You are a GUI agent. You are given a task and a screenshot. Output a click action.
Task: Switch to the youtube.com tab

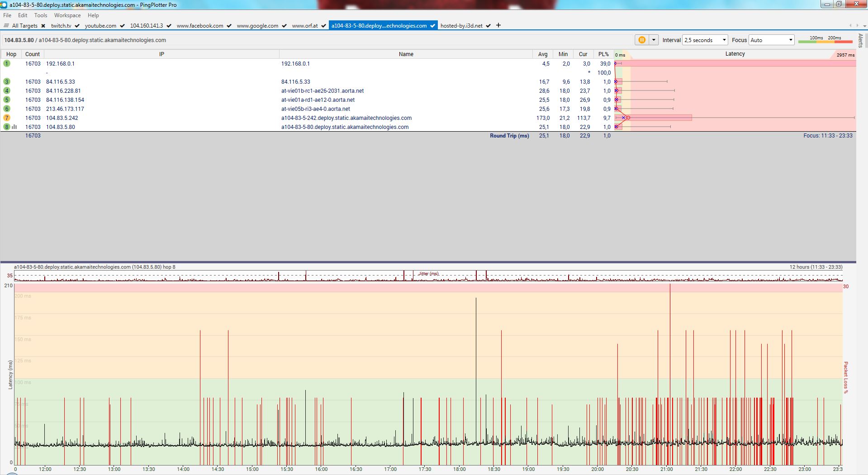[x=100, y=26]
